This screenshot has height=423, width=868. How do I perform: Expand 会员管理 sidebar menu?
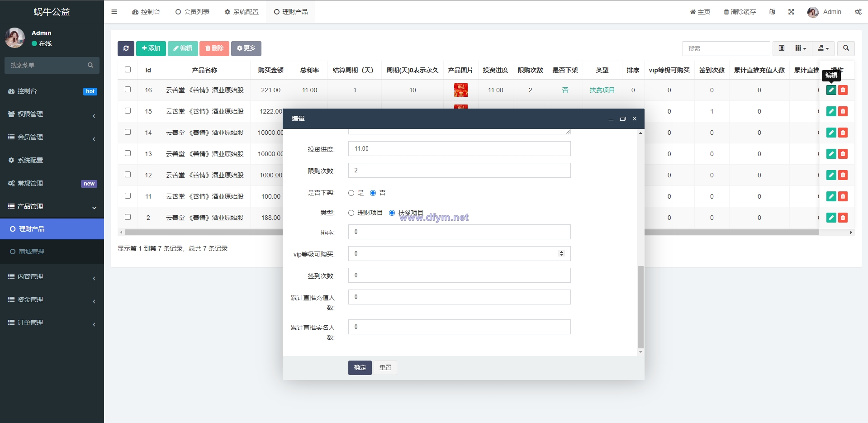pyautogui.click(x=52, y=137)
